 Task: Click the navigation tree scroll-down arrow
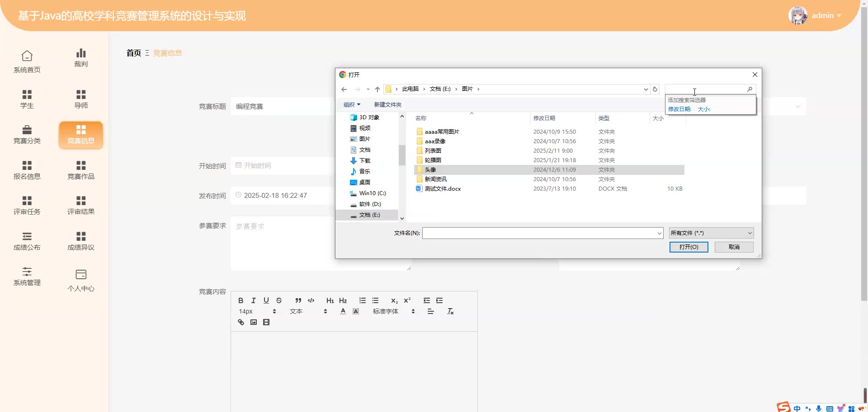(x=402, y=219)
